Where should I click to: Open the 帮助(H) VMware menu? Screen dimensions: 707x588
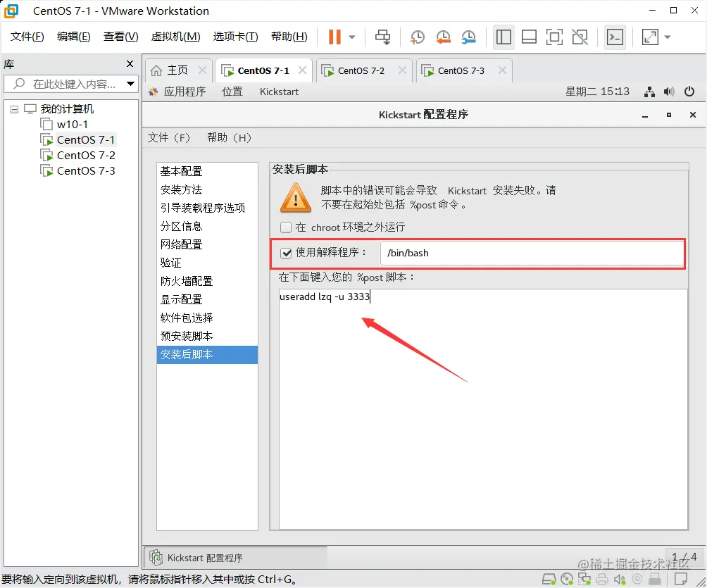[289, 37]
